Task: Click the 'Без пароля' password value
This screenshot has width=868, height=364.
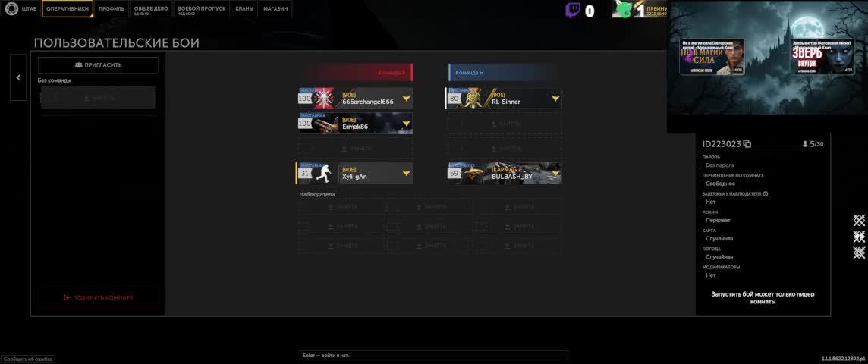Action: point(719,165)
